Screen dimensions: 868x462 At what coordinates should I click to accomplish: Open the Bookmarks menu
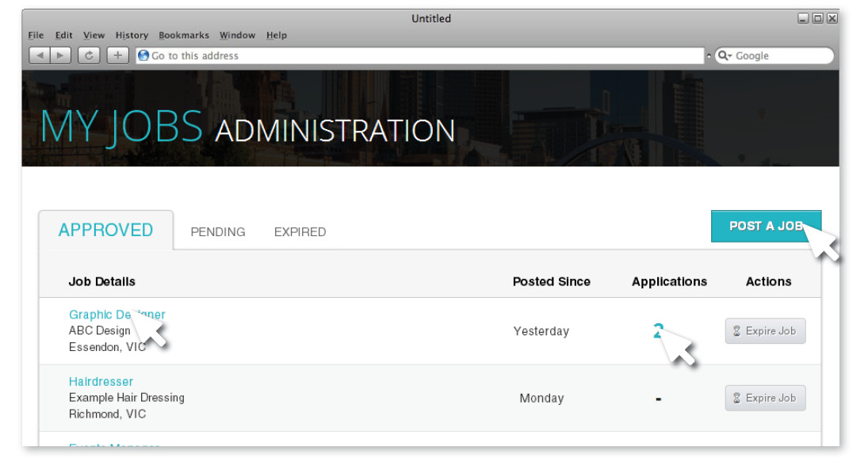[184, 35]
